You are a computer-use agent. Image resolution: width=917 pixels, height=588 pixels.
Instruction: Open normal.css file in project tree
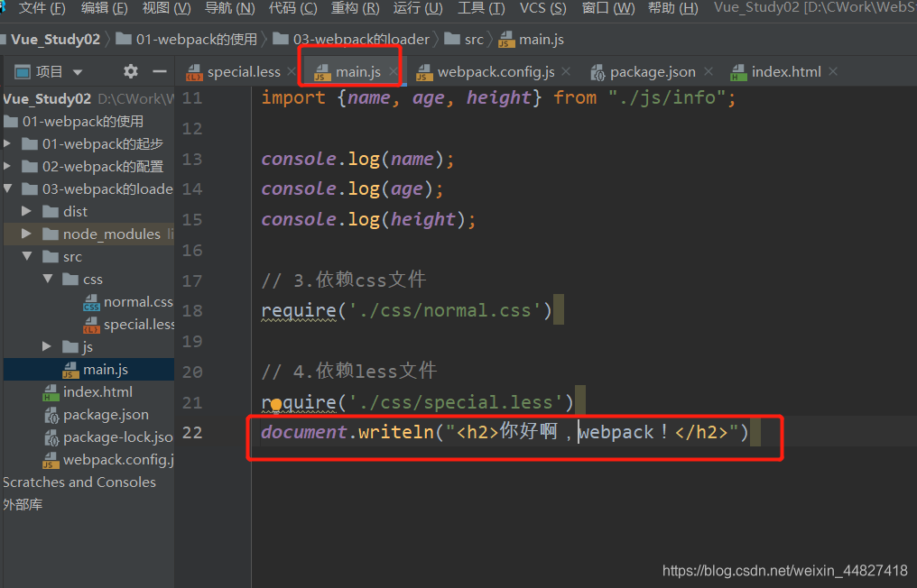coord(129,301)
